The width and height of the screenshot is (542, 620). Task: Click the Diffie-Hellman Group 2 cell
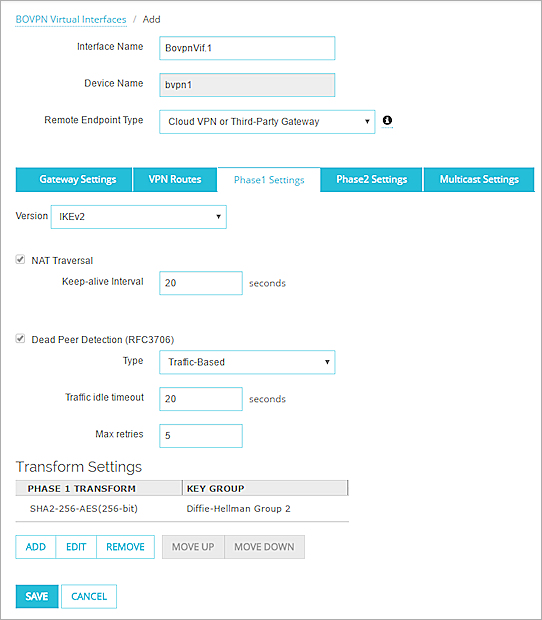click(x=238, y=509)
